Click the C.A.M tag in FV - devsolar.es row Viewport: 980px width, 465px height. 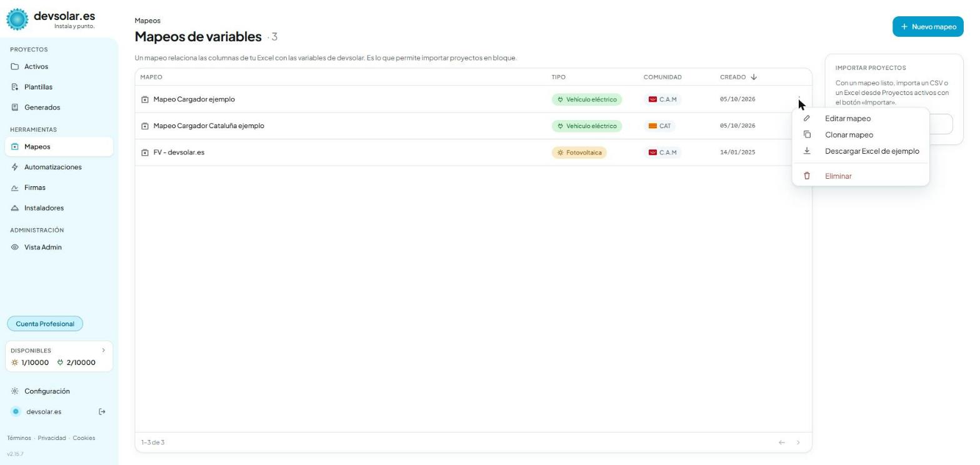tap(663, 152)
